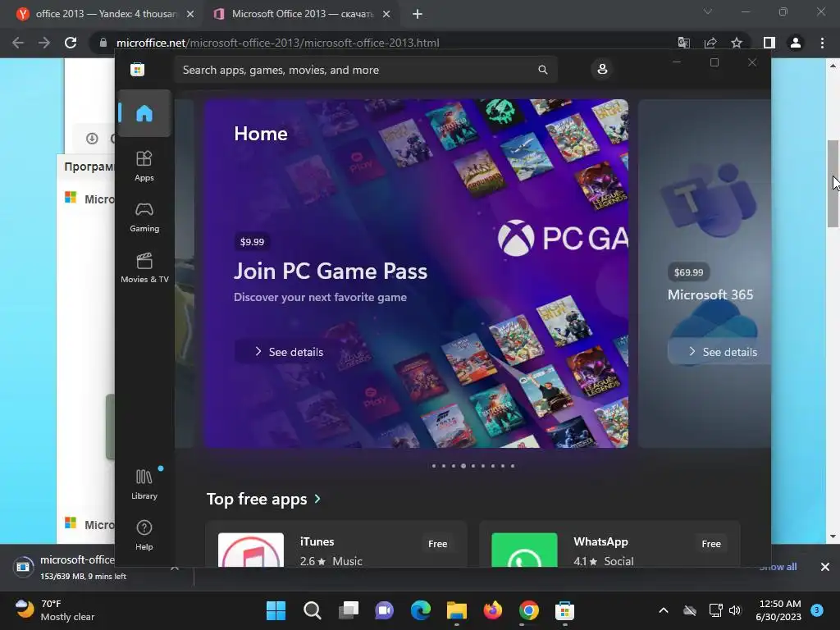
Task: Open the Windows Start menu
Action: 276,610
